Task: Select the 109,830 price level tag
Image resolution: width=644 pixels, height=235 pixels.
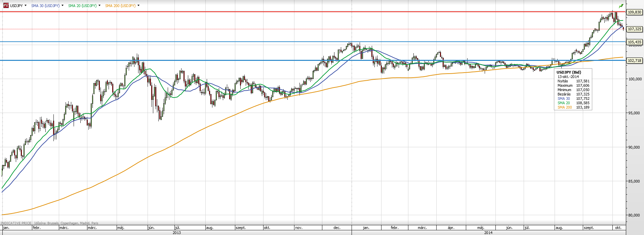Action: 635,12
